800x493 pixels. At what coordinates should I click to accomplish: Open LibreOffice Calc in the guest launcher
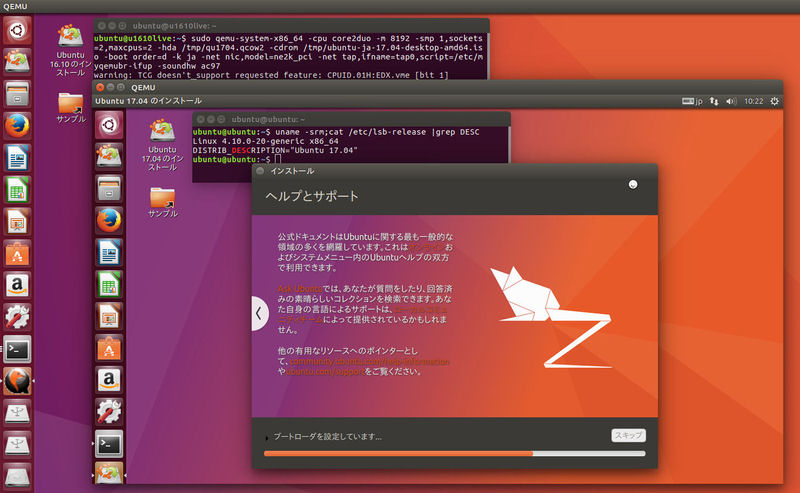point(109,285)
